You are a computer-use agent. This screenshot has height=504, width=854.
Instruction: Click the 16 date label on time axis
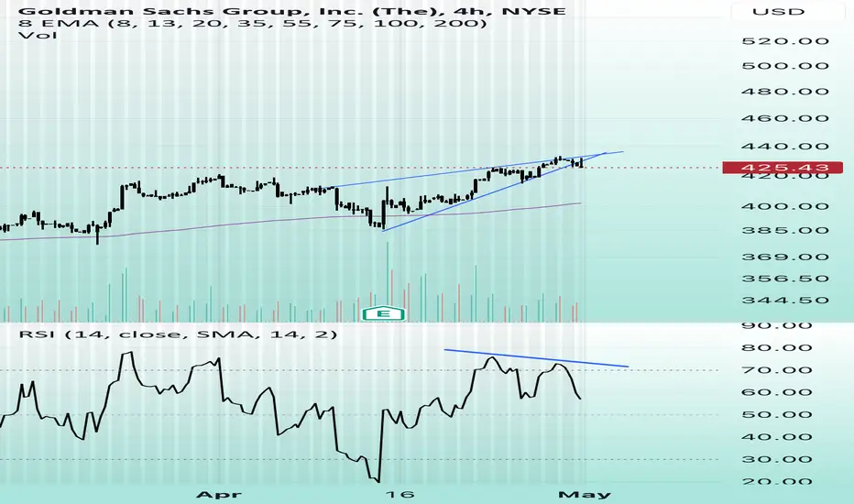[x=400, y=495]
